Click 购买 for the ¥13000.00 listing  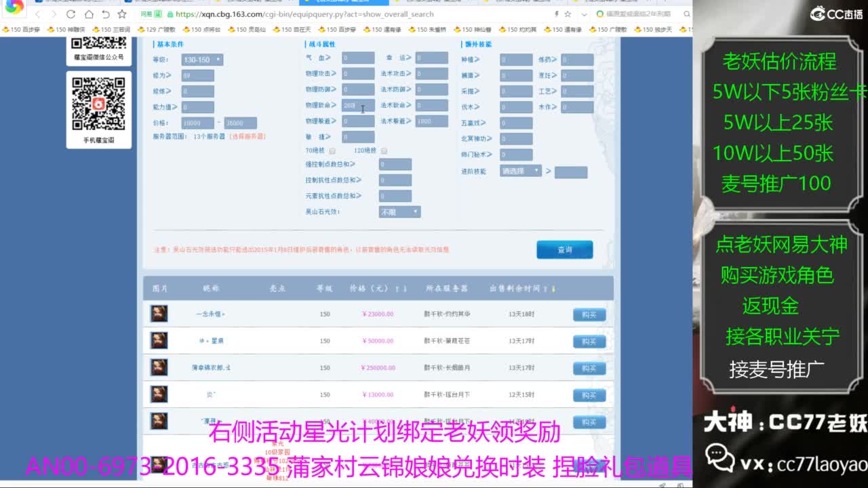[x=589, y=395]
